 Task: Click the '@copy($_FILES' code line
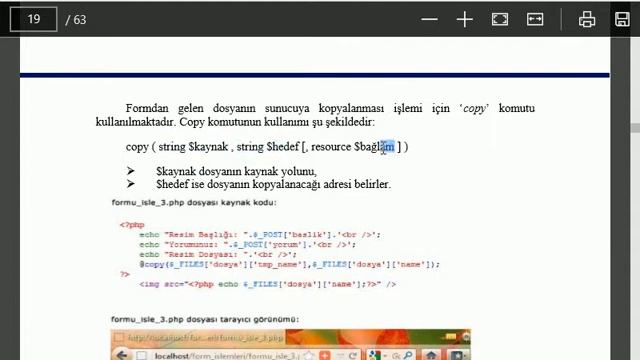pos(289,264)
